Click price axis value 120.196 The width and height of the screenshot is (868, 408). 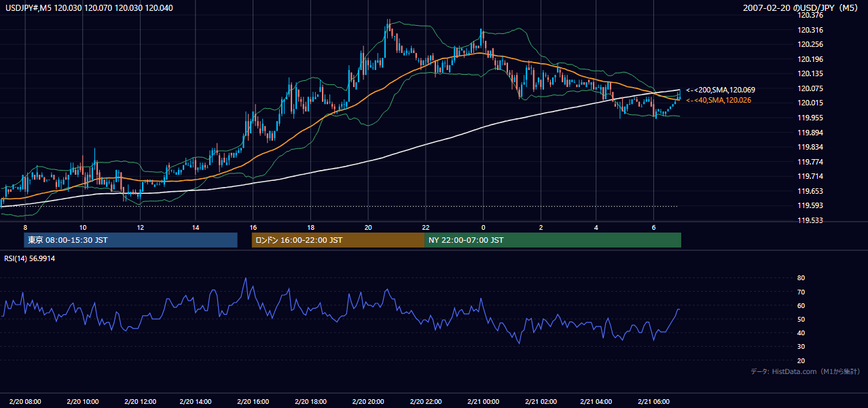pyautogui.click(x=811, y=59)
